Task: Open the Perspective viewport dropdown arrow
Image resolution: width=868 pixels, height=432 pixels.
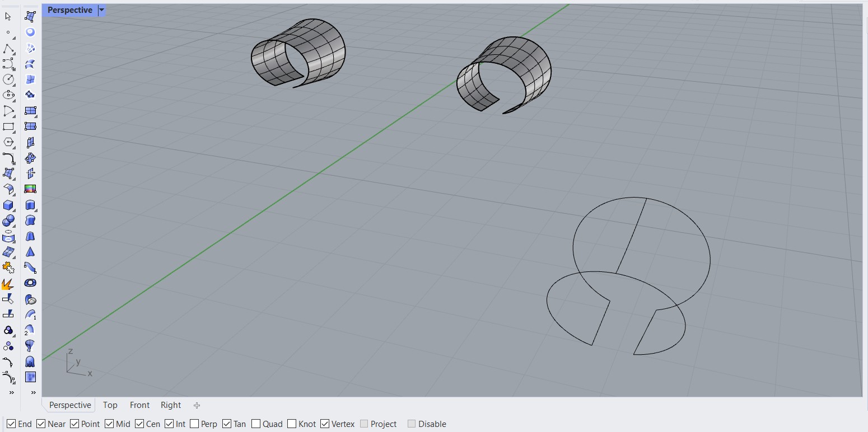Action: tap(101, 10)
